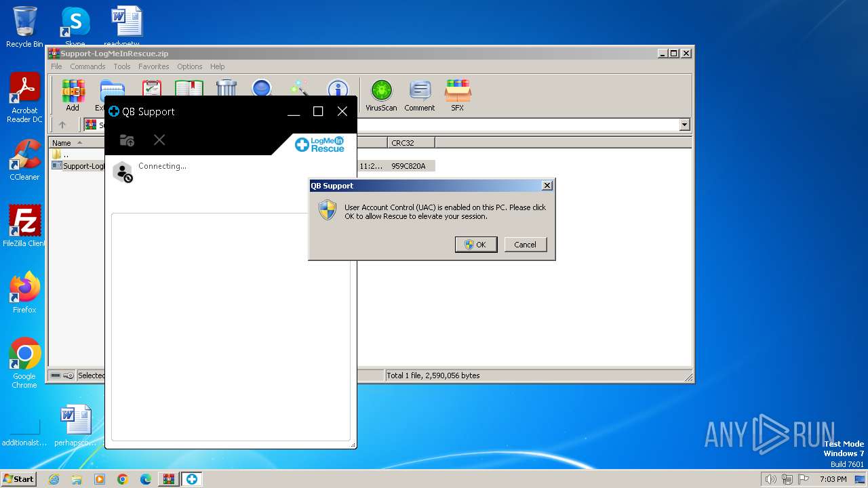Click the LogMeIn Rescue taskbar button
Image resolution: width=868 pixels, height=488 pixels.
(x=192, y=479)
